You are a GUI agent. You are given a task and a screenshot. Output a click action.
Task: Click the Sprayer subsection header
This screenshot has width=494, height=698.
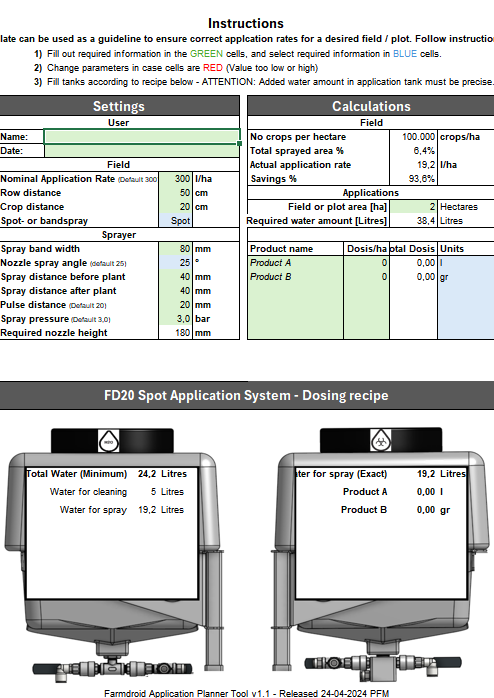point(119,235)
